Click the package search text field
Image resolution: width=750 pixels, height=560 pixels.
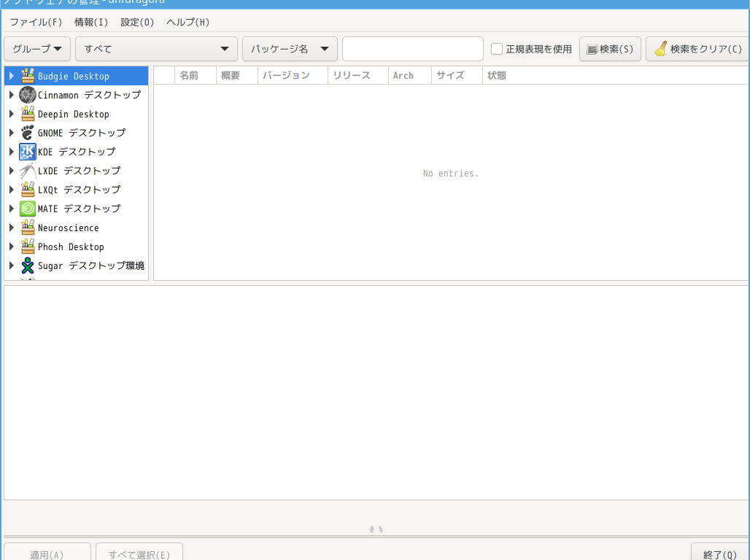413,49
